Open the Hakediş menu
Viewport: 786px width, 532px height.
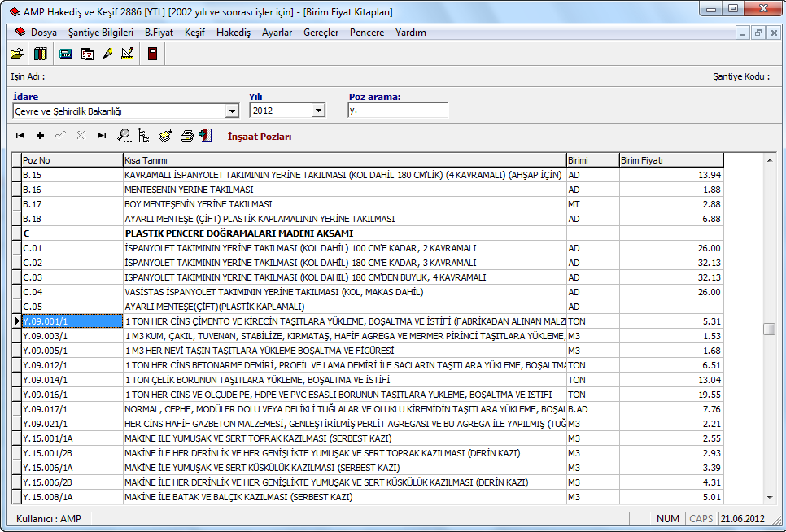click(x=234, y=33)
